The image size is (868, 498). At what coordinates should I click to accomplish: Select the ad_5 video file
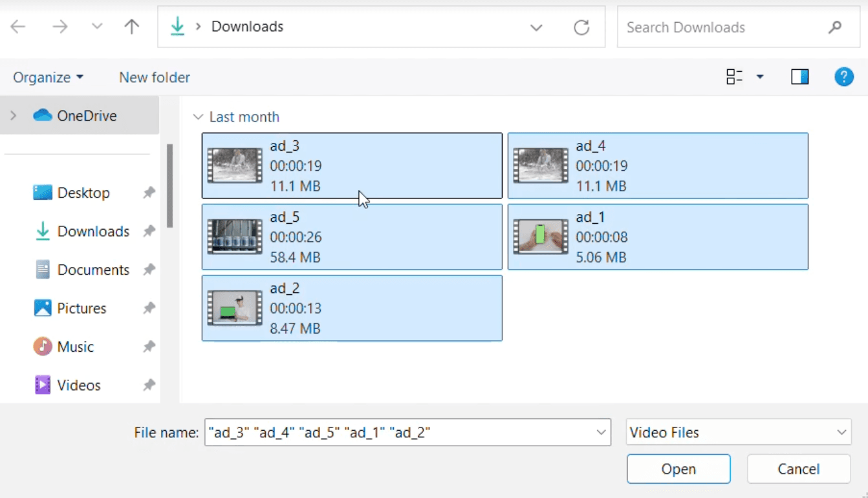(x=352, y=237)
